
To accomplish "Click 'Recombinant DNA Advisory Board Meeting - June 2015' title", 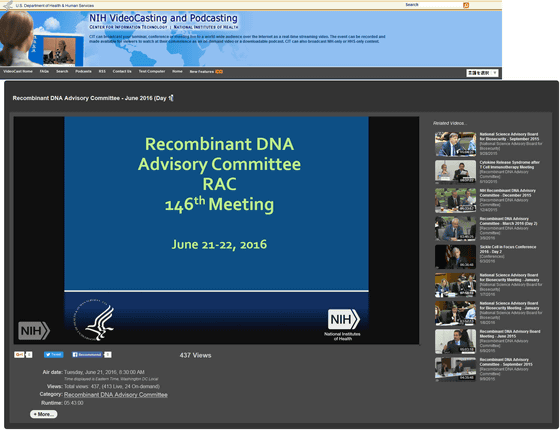I will 510,334.
